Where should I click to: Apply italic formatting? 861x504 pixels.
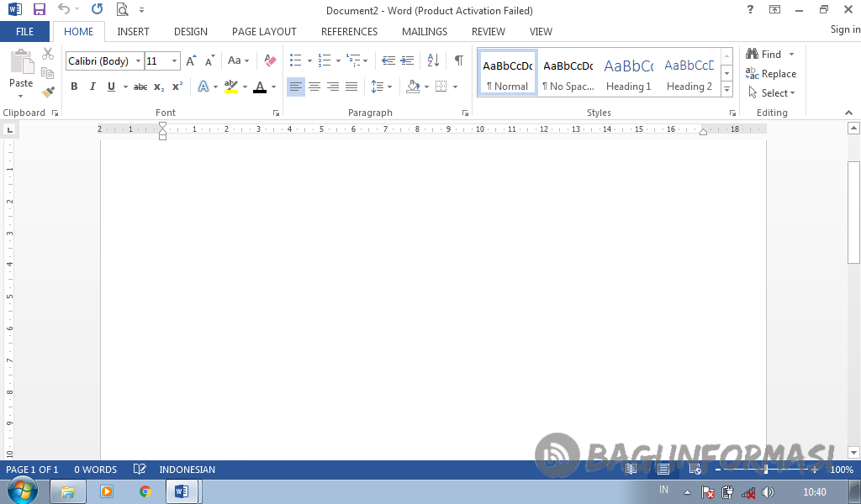click(92, 87)
